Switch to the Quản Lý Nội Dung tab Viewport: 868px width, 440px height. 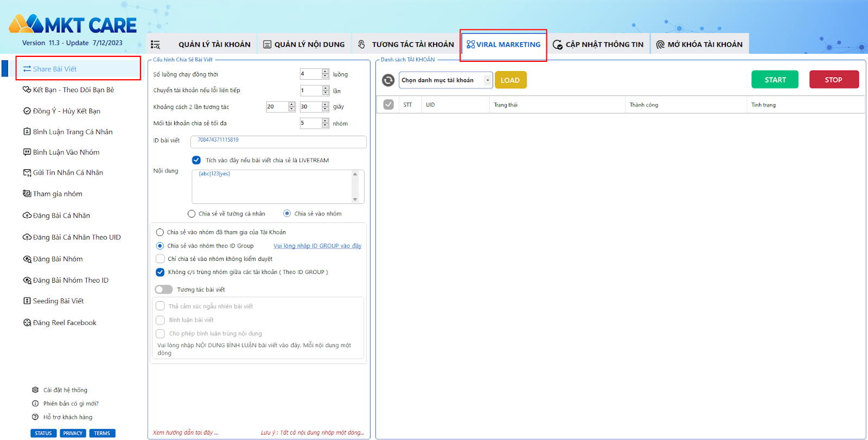304,44
